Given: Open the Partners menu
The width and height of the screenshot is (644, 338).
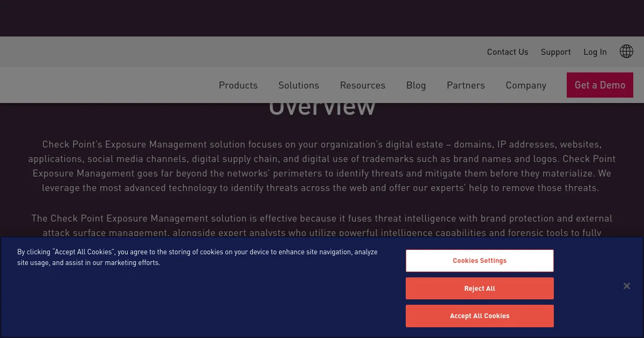Looking at the screenshot, I should (x=466, y=85).
